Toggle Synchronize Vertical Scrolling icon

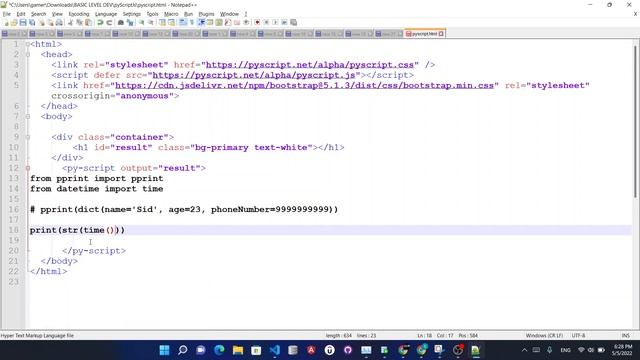[x=162, y=22]
